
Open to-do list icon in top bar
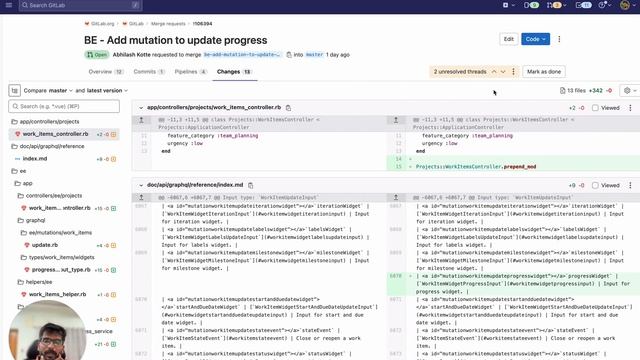point(583,5)
